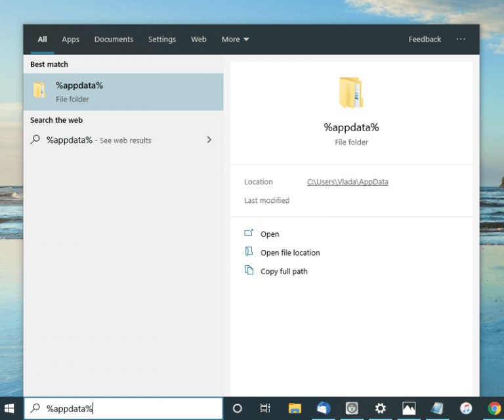This screenshot has height=420, width=504.
Task: Click the large %appdata% folder preview icon
Action: click(x=351, y=93)
